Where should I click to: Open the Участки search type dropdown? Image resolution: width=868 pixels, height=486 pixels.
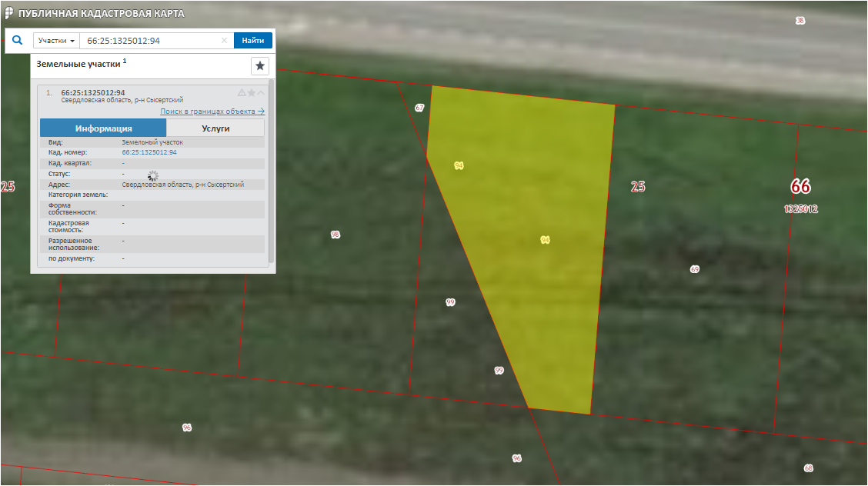click(x=56, y=41)
